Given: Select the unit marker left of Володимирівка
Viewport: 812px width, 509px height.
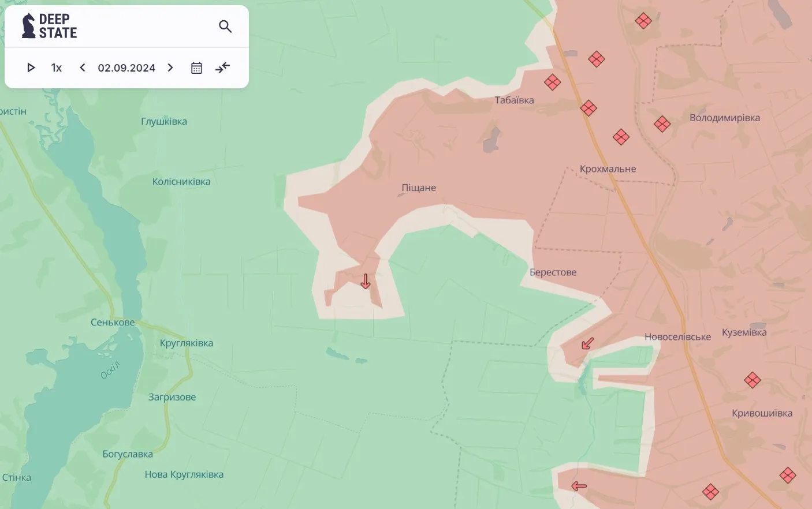Looking at the screenshot, I should tap(662, 124).
